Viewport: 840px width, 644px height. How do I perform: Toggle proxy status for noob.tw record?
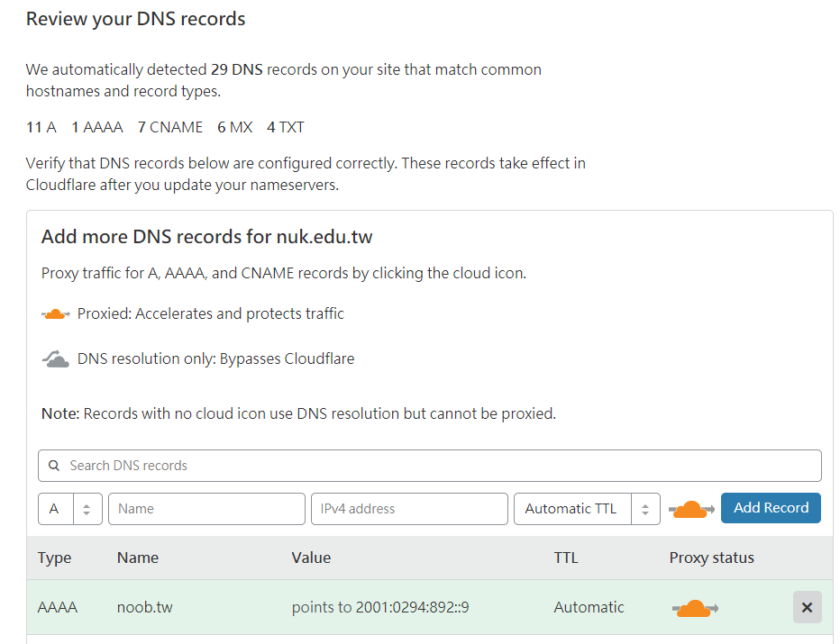click(x=695, y=608)
